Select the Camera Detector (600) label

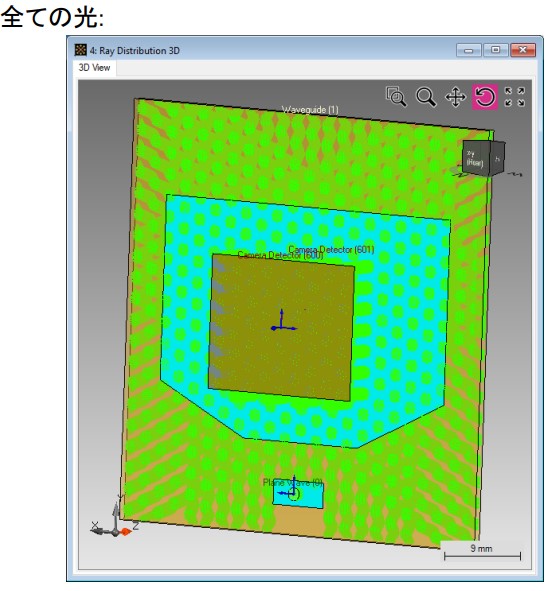point(281,255)
